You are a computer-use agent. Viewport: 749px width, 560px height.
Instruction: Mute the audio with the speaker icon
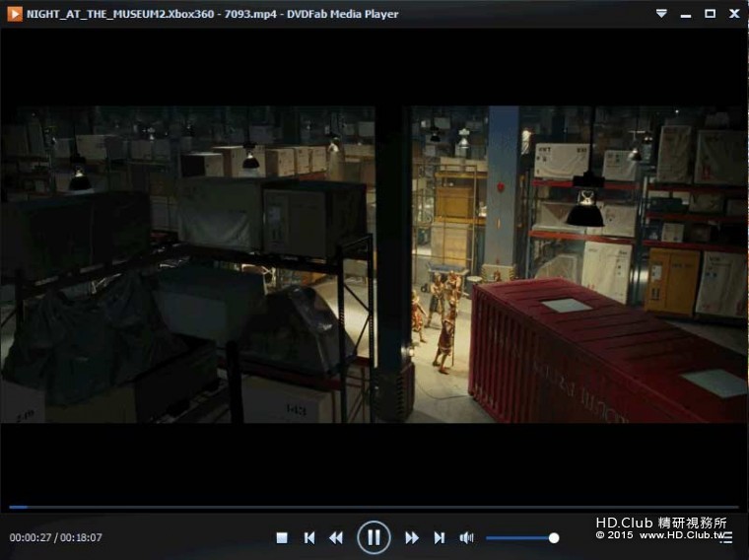[x=466, y=538]
